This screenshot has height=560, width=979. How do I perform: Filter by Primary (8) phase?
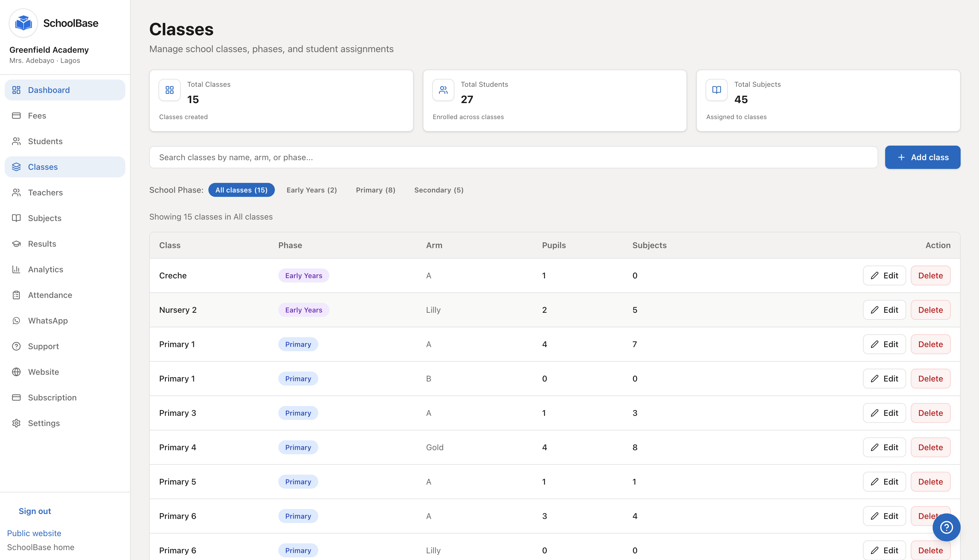376,190
